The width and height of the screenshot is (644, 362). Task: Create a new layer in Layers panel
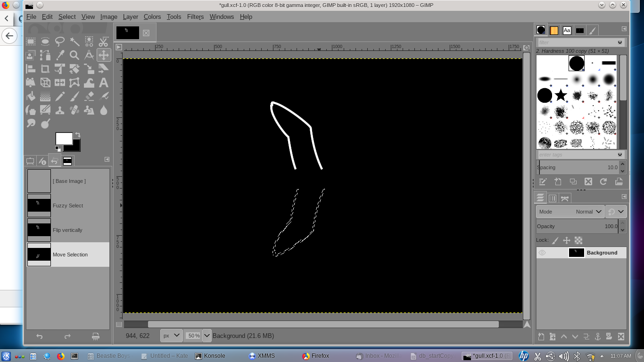click(541, 337)
